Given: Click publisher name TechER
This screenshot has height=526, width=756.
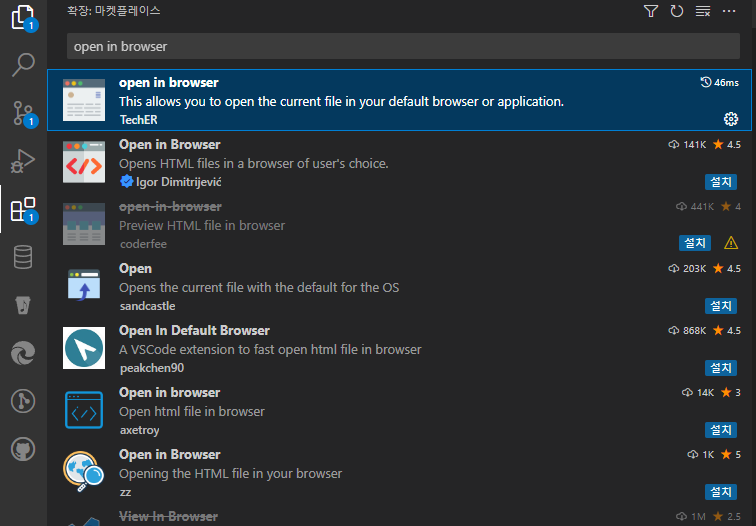Looking at the screenshot, I should pos(139,120).
